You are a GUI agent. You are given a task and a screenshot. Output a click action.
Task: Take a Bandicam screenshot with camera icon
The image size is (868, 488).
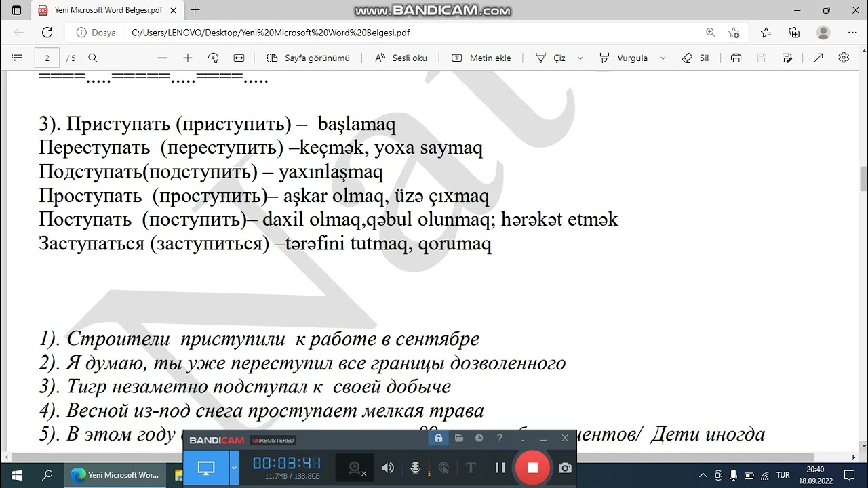tap(564, 468)
